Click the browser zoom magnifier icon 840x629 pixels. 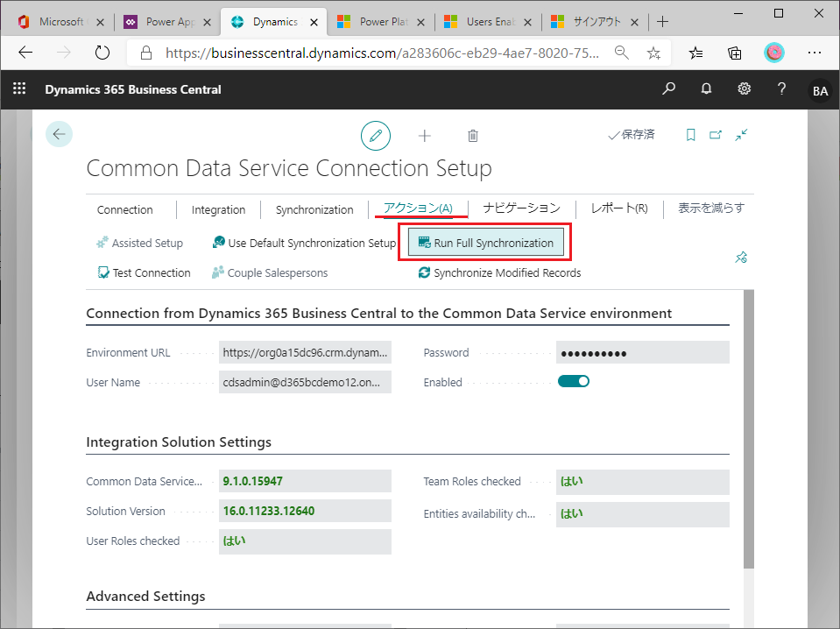[621, 53]
